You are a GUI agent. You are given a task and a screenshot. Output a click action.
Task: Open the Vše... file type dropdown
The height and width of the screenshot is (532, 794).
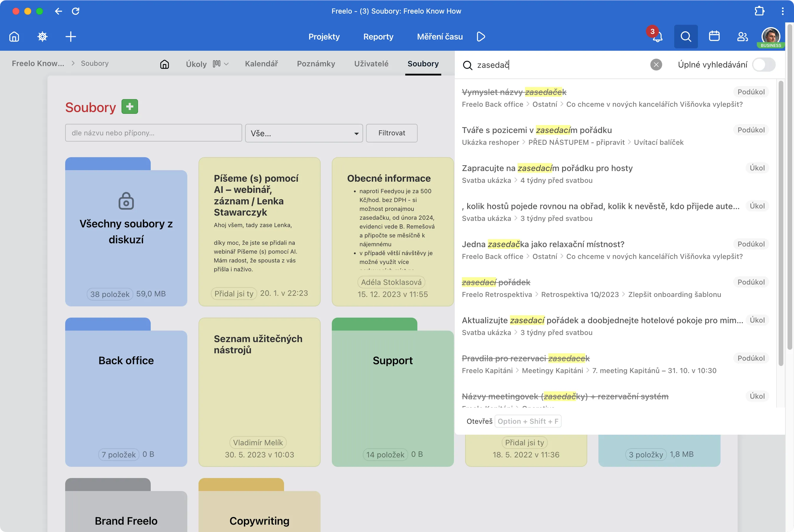304,133
